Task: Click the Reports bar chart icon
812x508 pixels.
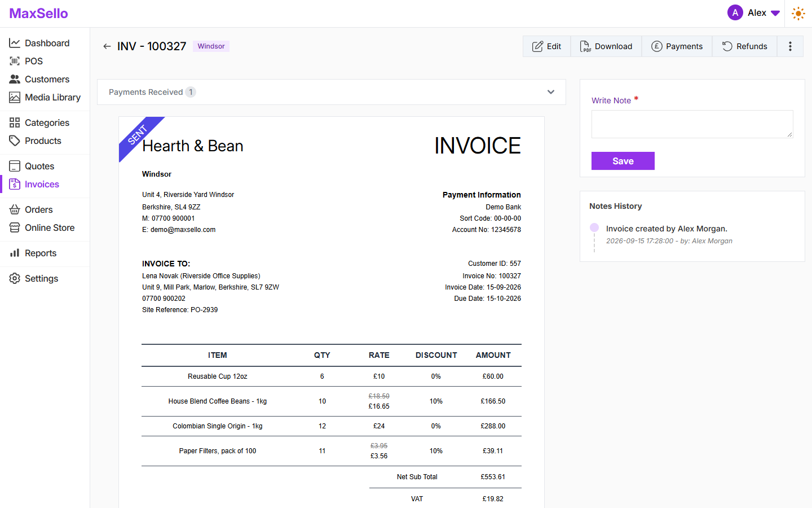Action: [15, 253]
